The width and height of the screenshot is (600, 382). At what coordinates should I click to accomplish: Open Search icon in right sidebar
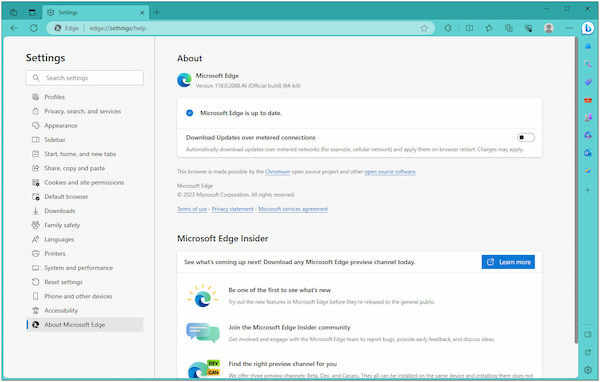click(x=588, y=64)
